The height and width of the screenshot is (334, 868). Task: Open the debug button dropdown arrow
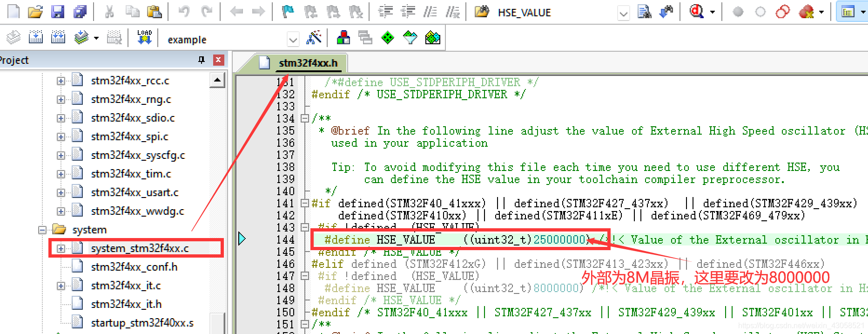tap(713, 12)
